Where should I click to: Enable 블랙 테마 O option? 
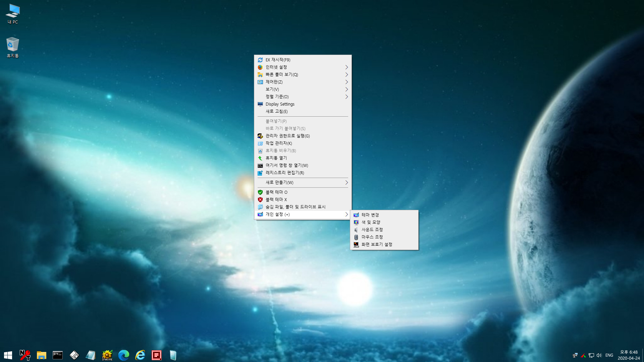click(x=303, y=192)
